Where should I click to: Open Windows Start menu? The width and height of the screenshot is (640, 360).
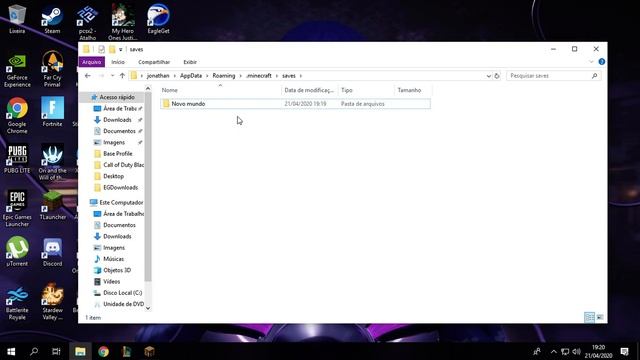(x=11, y=351)
